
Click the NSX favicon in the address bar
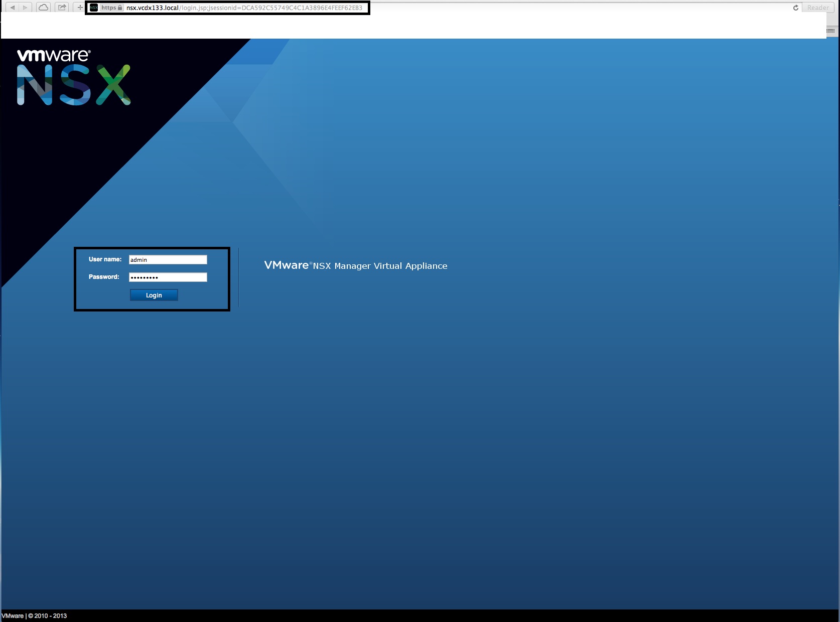click(94, 8)
